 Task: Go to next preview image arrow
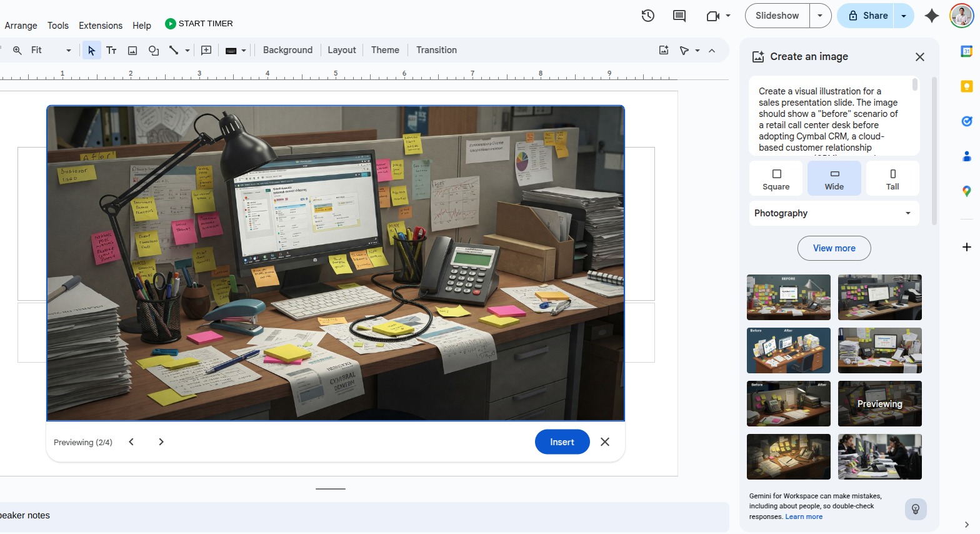(x=161, y=442)
